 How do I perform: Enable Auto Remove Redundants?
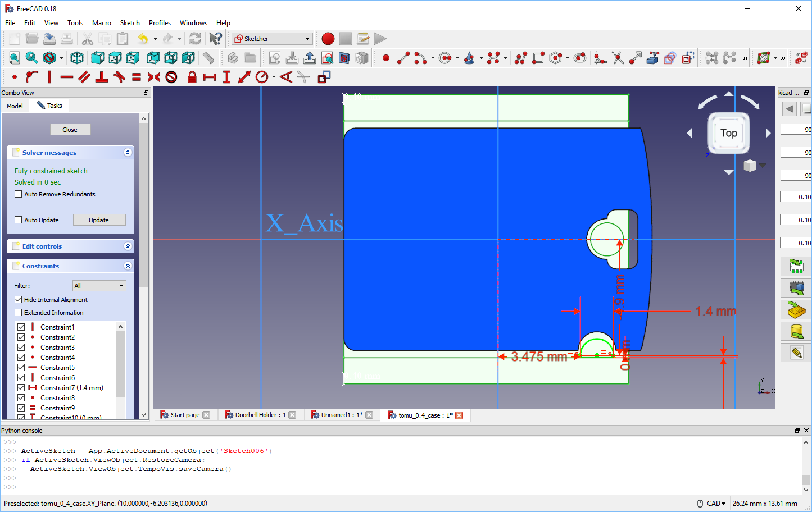(18, 194)
